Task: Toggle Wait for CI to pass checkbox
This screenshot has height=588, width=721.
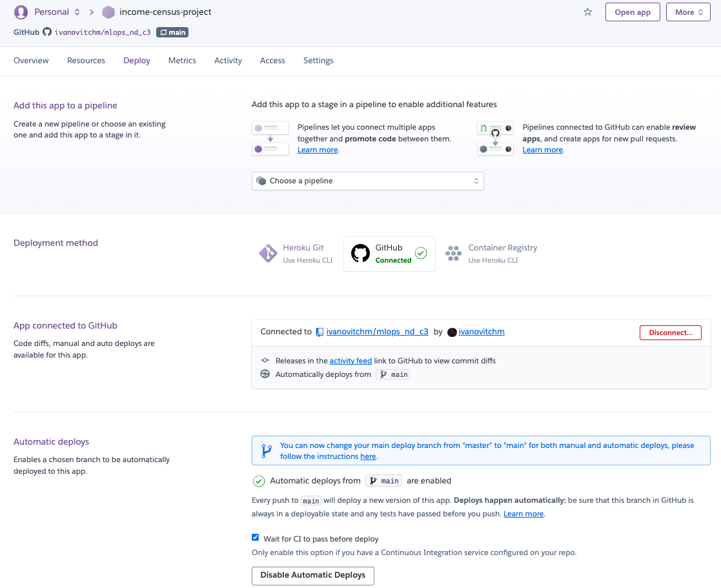Action: 256,538
